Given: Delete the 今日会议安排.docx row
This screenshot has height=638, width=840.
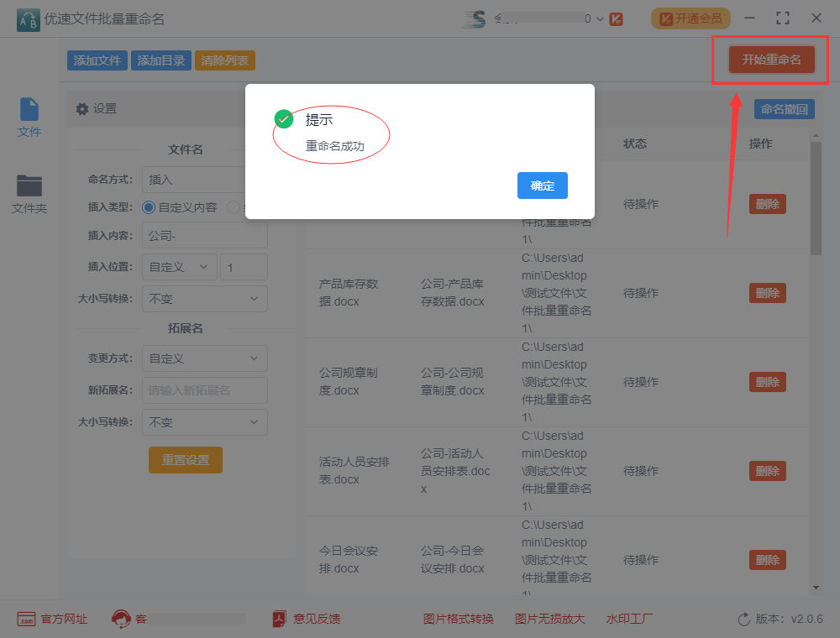Looking at the screenshot, I should click(x=767, y=560).
